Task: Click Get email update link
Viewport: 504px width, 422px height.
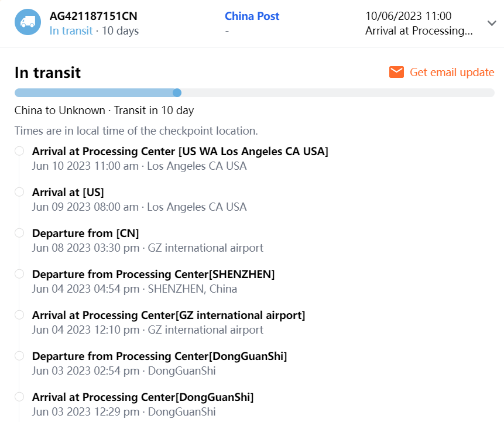Action: point(452,72)
